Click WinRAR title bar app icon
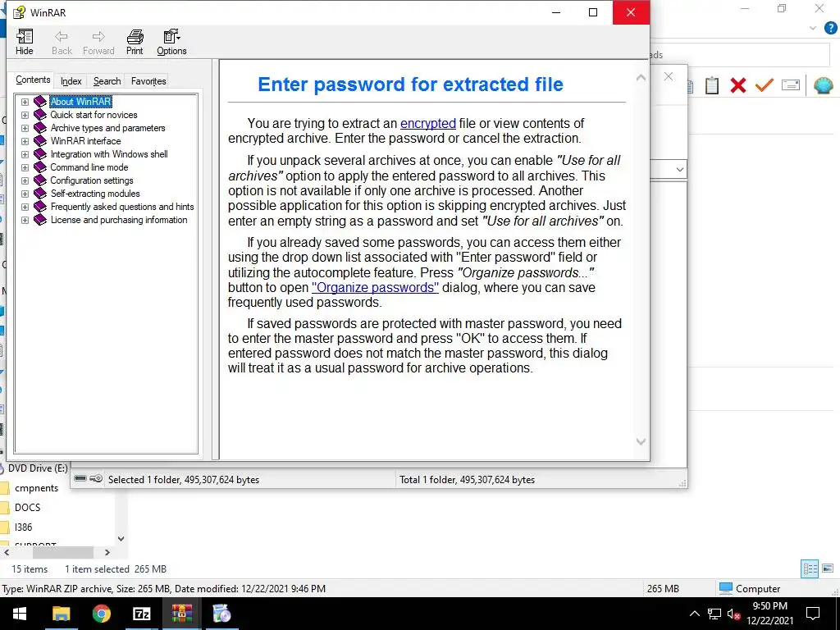The width and height of the screenshot is (840, 630). click(x=19, y=12)
